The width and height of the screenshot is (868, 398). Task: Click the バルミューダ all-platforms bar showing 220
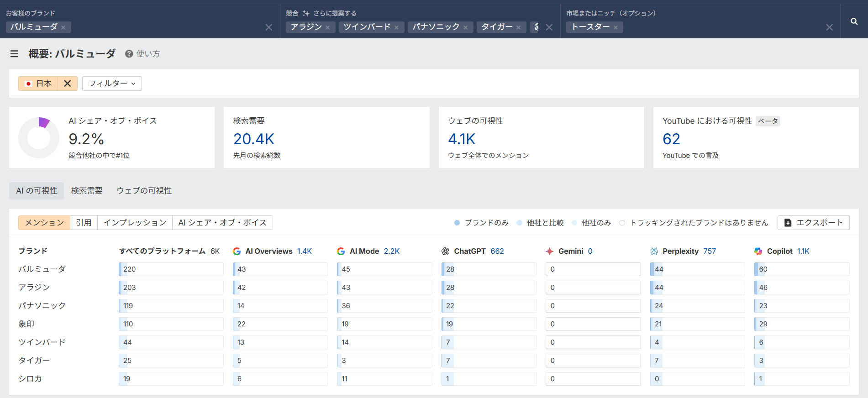[171, 269]
